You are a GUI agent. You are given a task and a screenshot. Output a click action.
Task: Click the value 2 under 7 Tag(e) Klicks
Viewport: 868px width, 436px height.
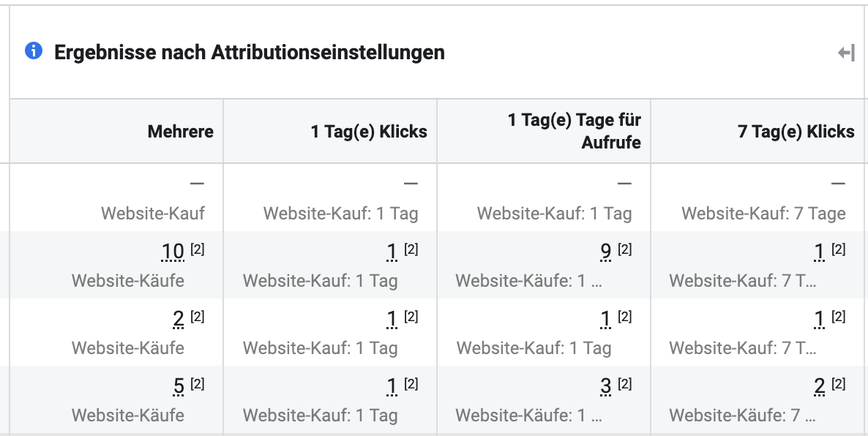[819, 386]
